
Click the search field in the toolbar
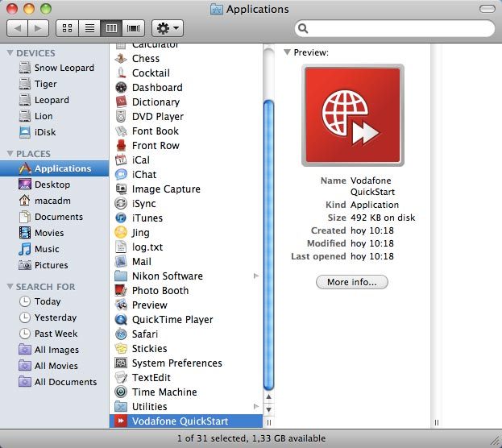point(395,28)
